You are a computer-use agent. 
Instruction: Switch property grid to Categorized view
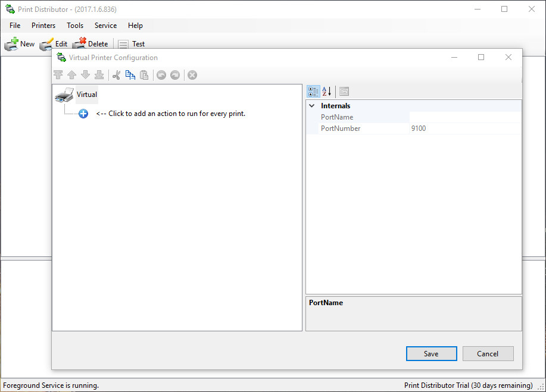point(313,92)
